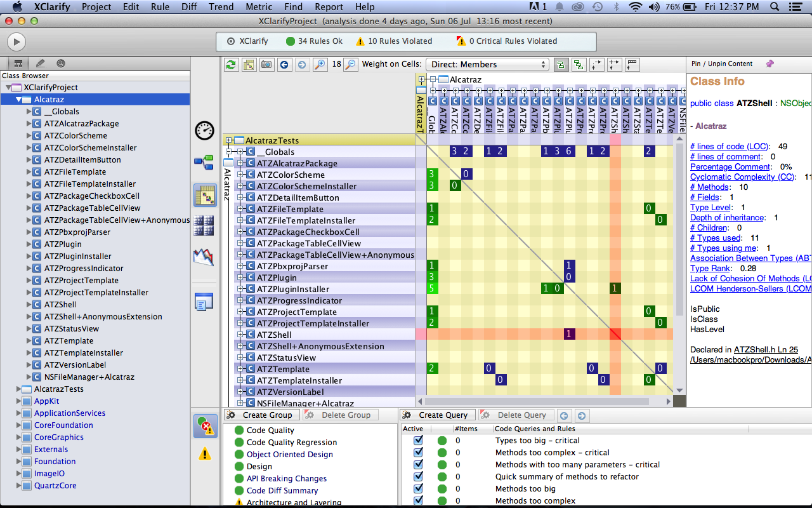Expand ATZShell in class browser tree
Viewport: 812px width, 508px height.
pos(29,305)
